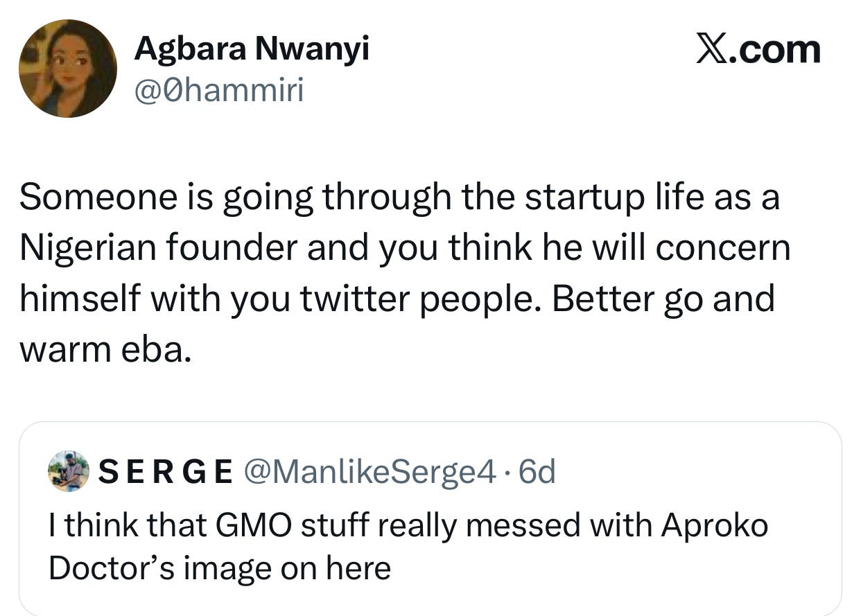
Task: Click the "warm eba." line
Action: coord(104,350)
